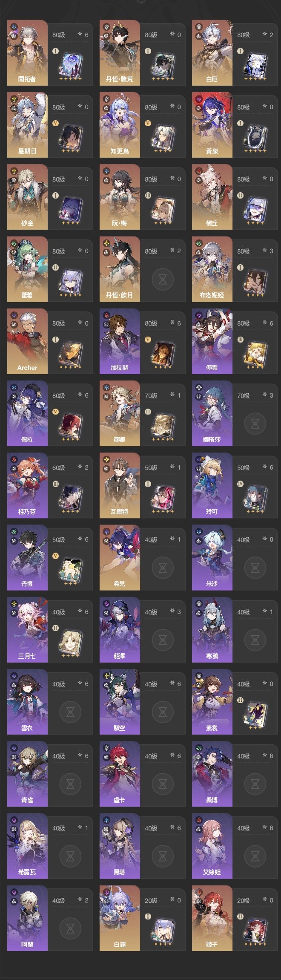Screen dimensions: 281x980
Task: Click the empty light cone slot beside 娜塔莎
Action: [255, 423]
